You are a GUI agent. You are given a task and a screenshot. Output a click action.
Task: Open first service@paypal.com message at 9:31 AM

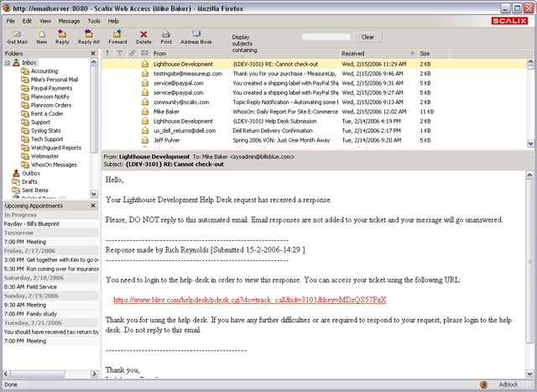tap(314, 83)
